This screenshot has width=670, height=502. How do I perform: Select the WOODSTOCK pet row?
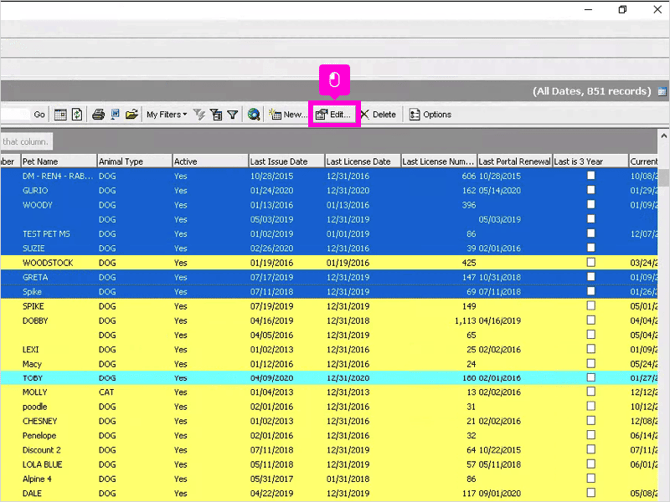point(329,262)
